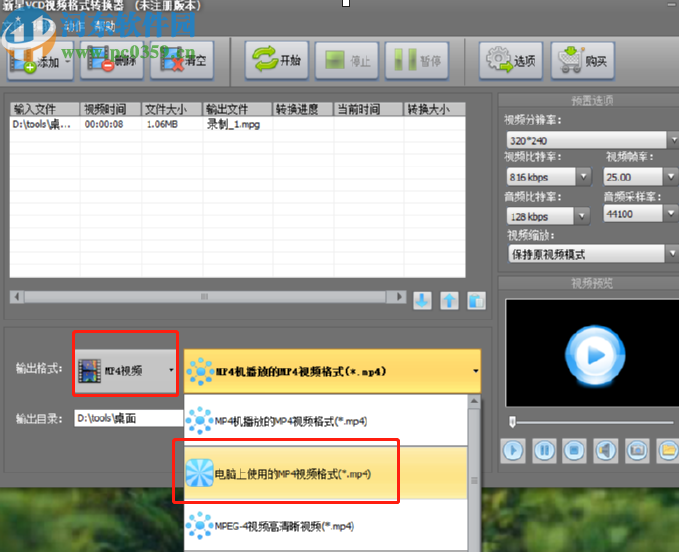Screen dimensions: 679x552
Task: Click the 输出文件 column header
Action: point(237,109)
